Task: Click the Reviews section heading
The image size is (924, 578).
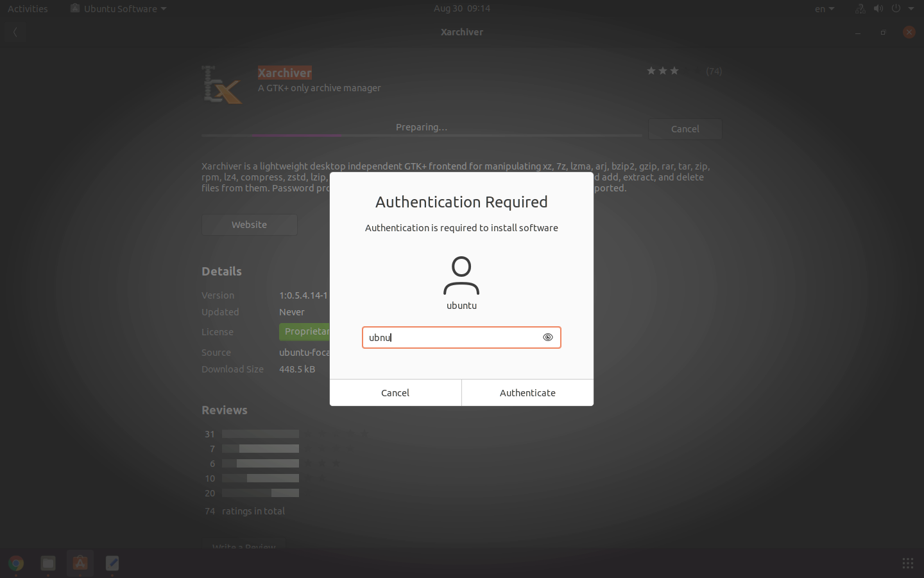Action: click(225, 410)
